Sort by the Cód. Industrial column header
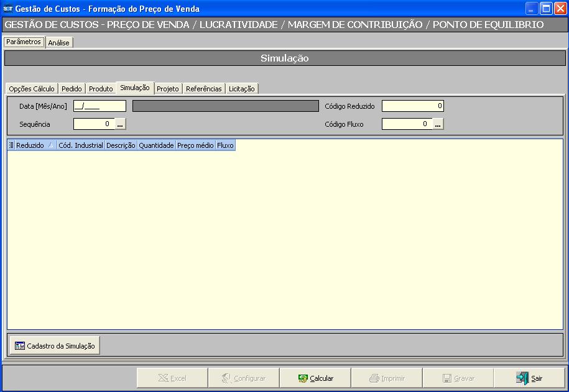The image size is (569, 392). (x=80, y=145)
